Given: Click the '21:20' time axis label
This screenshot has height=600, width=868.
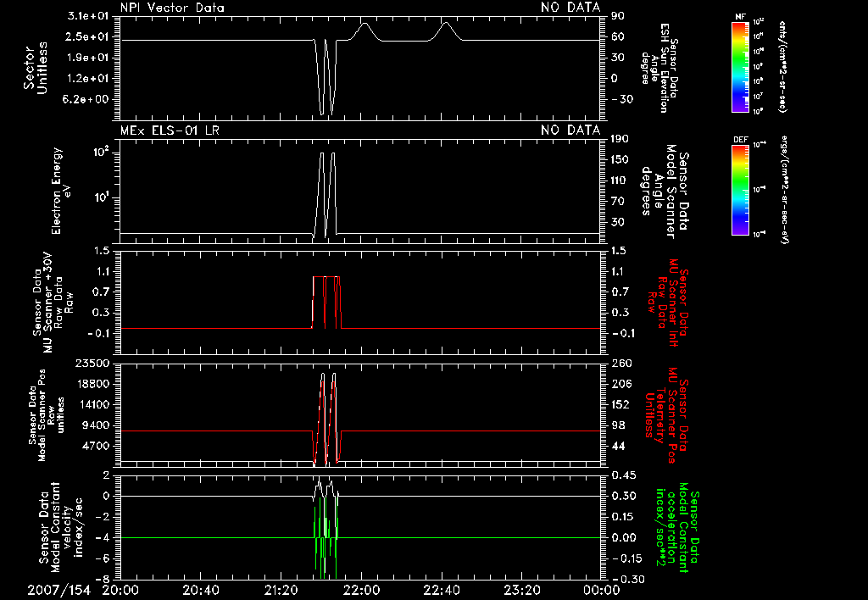Looking at the screenshot, I should click(x=281, y=591).
